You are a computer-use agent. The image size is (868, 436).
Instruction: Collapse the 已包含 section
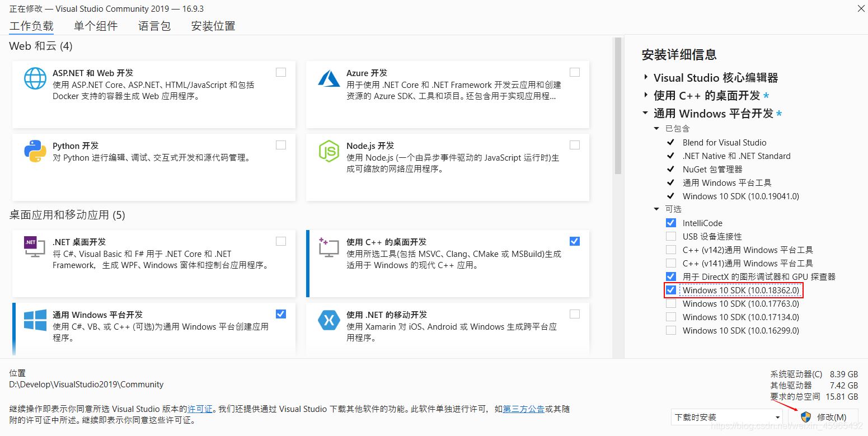[656, 128]
